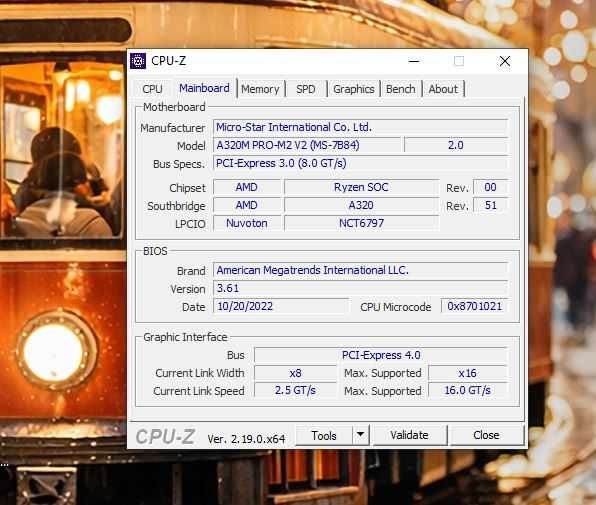Click the Max. Supported speed 16.0 GT/s value
Image resolution: width=596 pixels, height=505 pixels.
point(468,390)
